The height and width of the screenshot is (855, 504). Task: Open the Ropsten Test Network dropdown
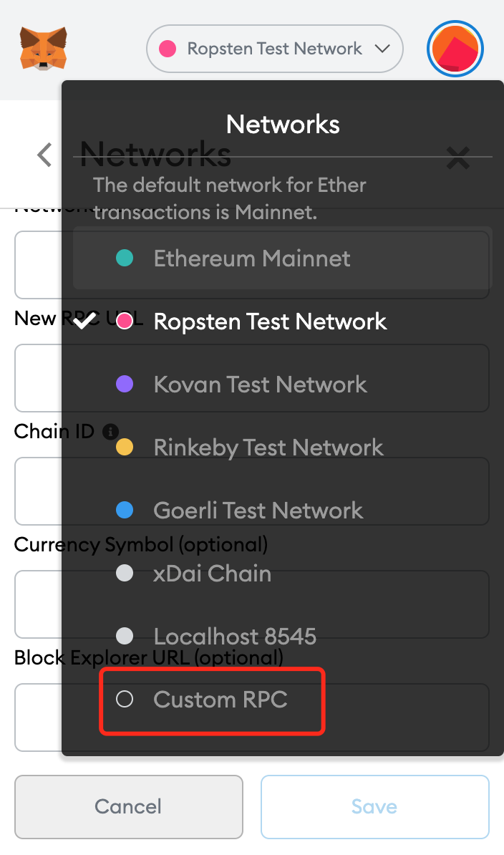point(275,49)
